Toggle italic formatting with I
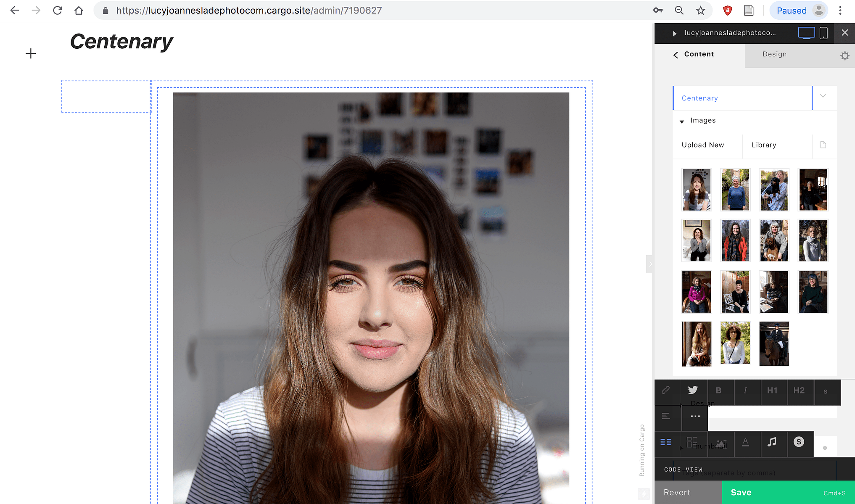This screenshot has height=504, width=855. 745,391
